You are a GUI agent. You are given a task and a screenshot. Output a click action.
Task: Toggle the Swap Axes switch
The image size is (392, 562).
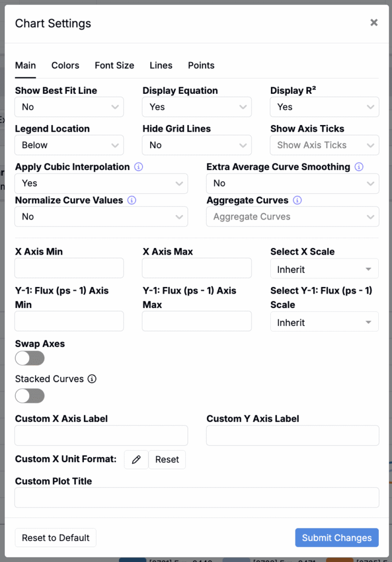coord(30,358)
